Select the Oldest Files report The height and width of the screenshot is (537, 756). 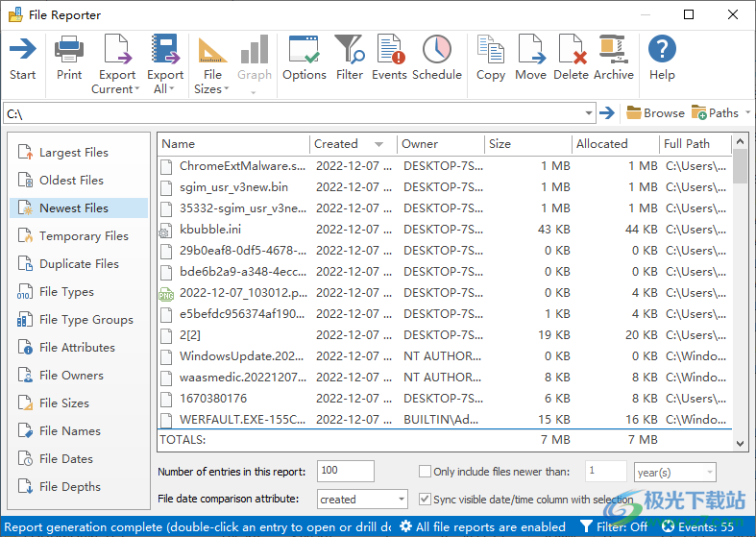tap(79, 181)
